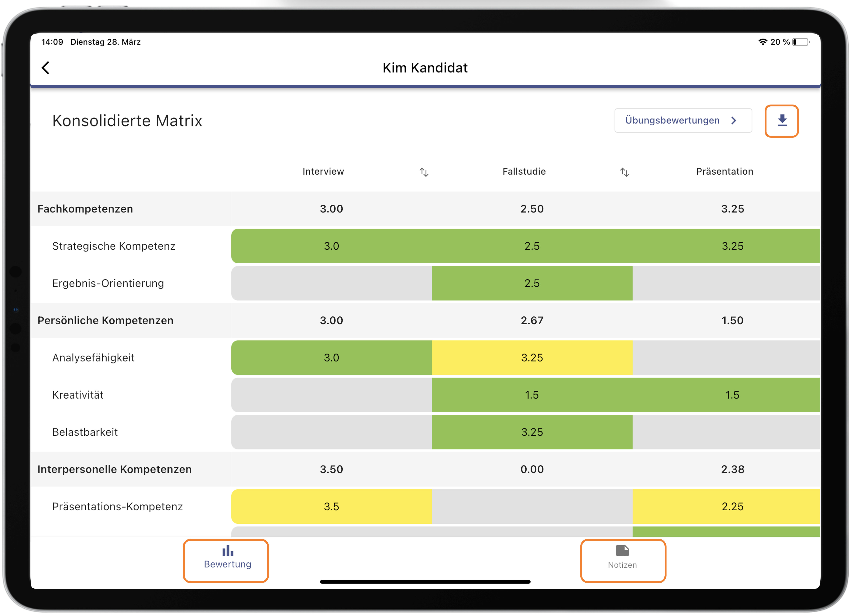The image size is (850, 616).
Task: Click Interpersonelle Kompetenzen Interview average 3.50
Action: click(x=331, y=469)
